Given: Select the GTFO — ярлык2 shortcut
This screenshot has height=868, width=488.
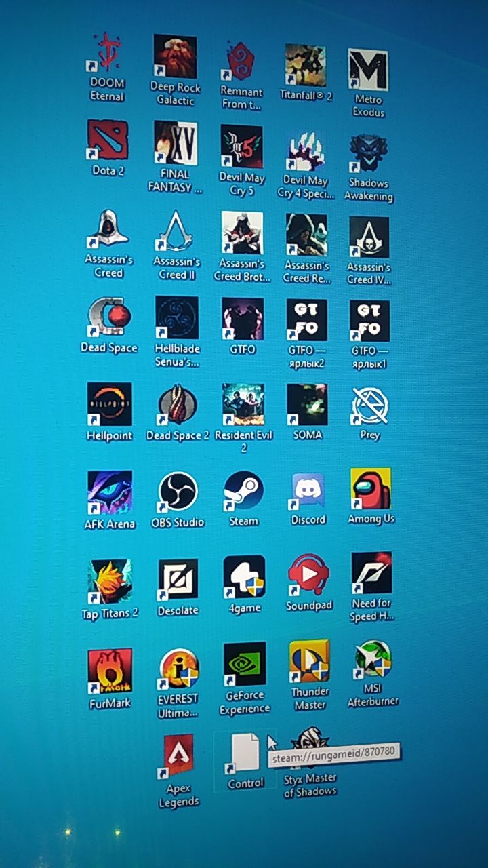Looking at the screenshot, I should (307, 319).
